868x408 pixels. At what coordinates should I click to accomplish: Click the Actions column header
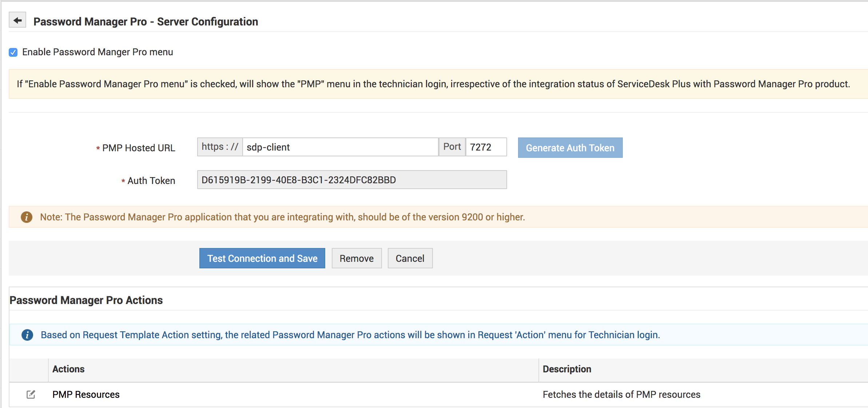[68, 369]
